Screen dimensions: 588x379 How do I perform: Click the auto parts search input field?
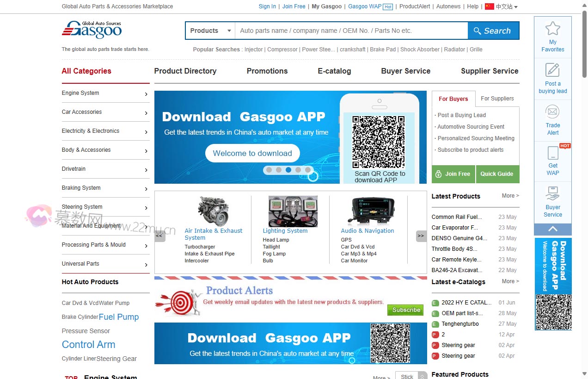(x=351, y=31)
